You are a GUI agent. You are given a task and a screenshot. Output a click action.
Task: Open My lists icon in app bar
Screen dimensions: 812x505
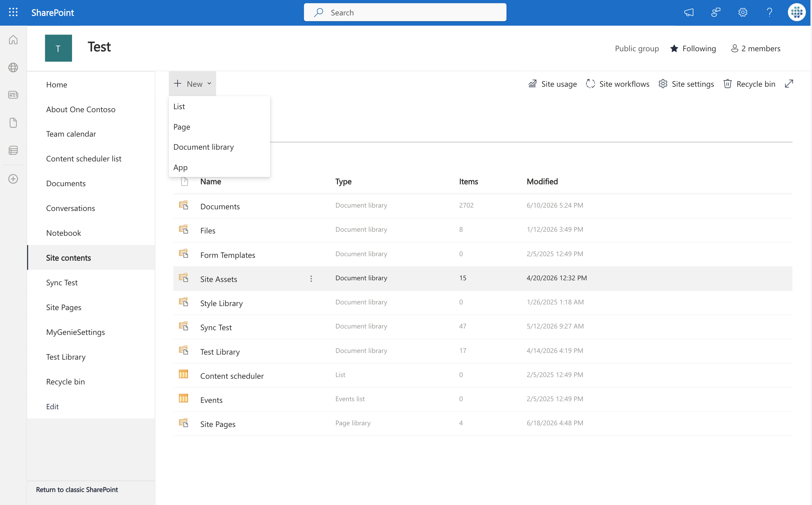[13, 150]
